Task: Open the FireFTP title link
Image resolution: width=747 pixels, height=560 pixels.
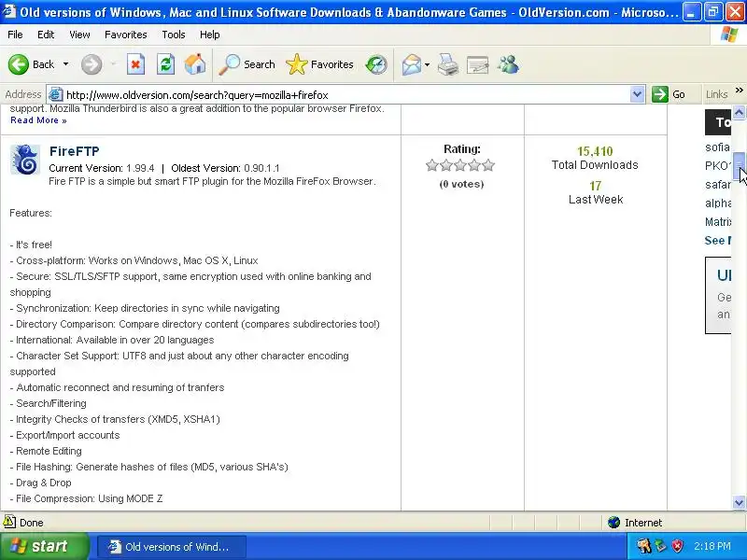Action: [x=75, y=151]
